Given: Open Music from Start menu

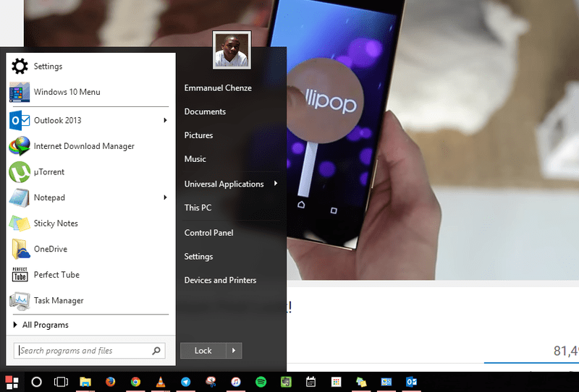Looking at the screenshot, I should tap(195, 158).
